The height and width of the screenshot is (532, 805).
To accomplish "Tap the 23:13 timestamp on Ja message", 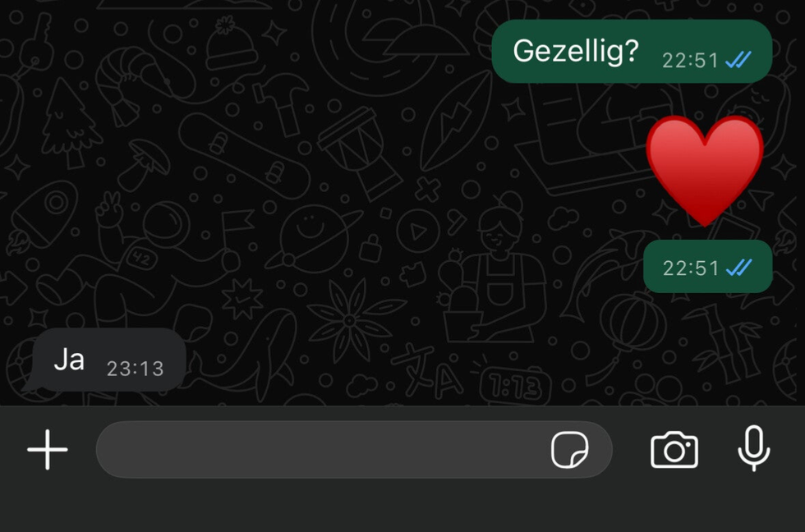I will 135,369.
